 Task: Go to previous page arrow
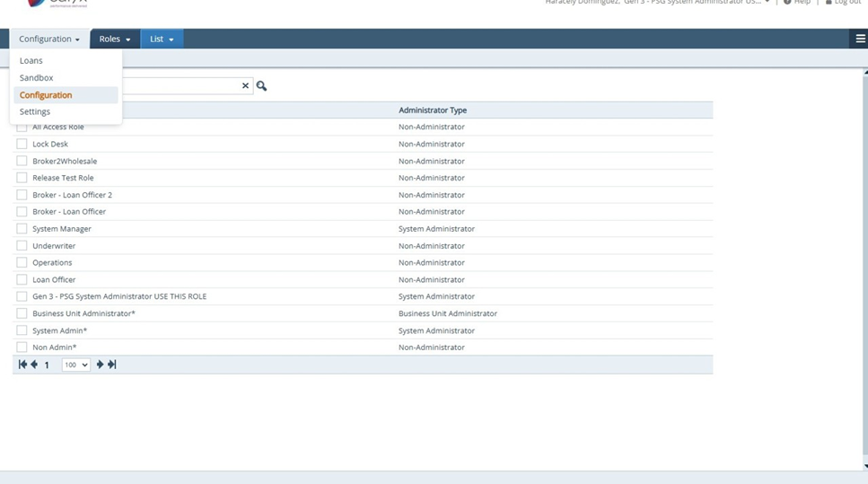[34, 365]
